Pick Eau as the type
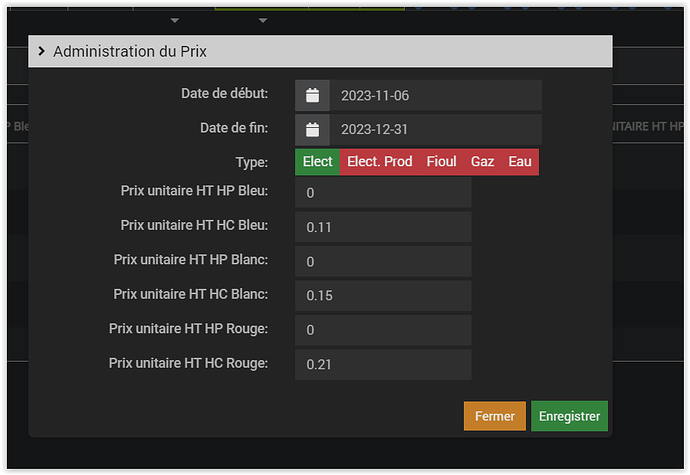The width and height of the screenshot is (690, 475). coord(520,162)
